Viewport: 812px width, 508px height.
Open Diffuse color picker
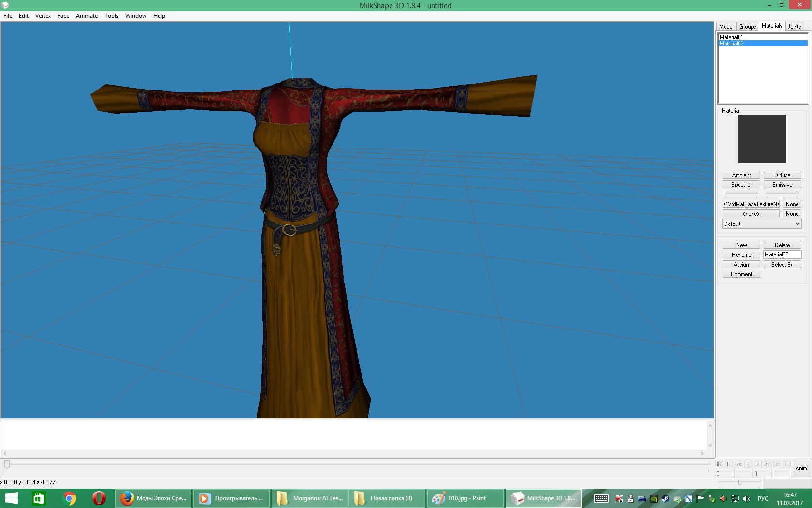click(783, 175)
